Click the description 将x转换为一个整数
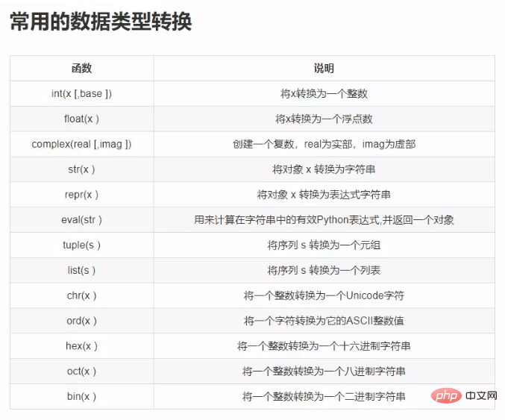Viewport: 505px width, 420px height. 324,93
